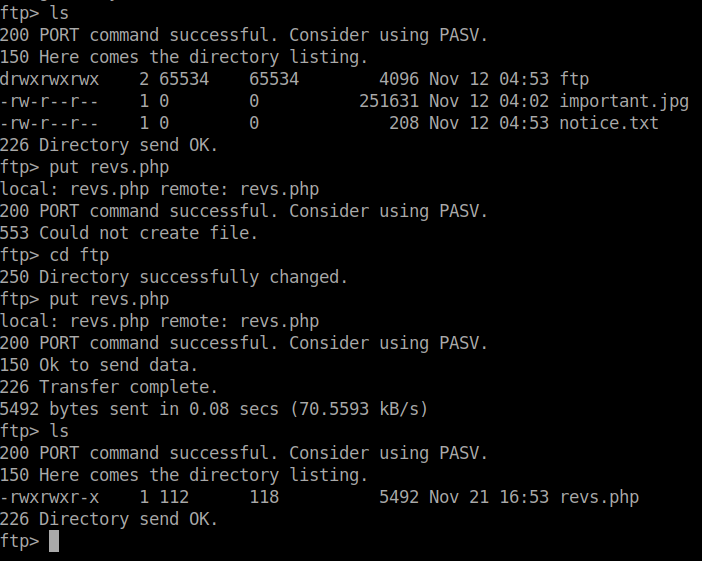Click the "cd ftp" command text

coord(79,255)
